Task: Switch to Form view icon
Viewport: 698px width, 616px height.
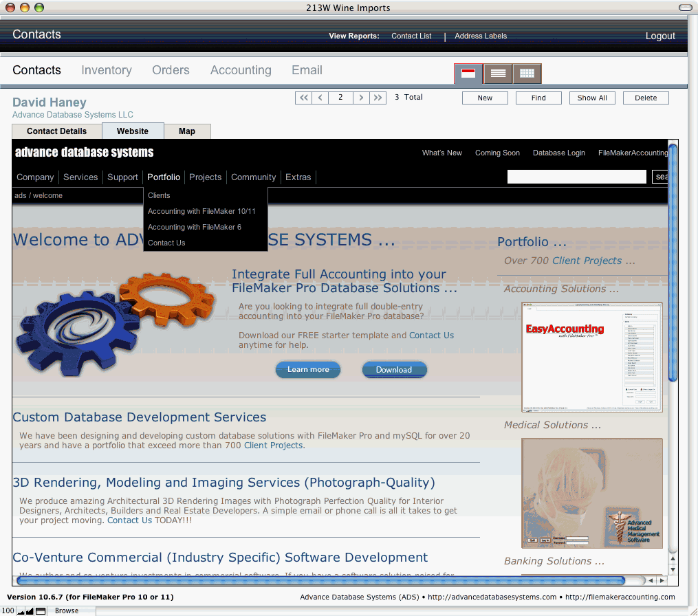Action: pos(468,74)
